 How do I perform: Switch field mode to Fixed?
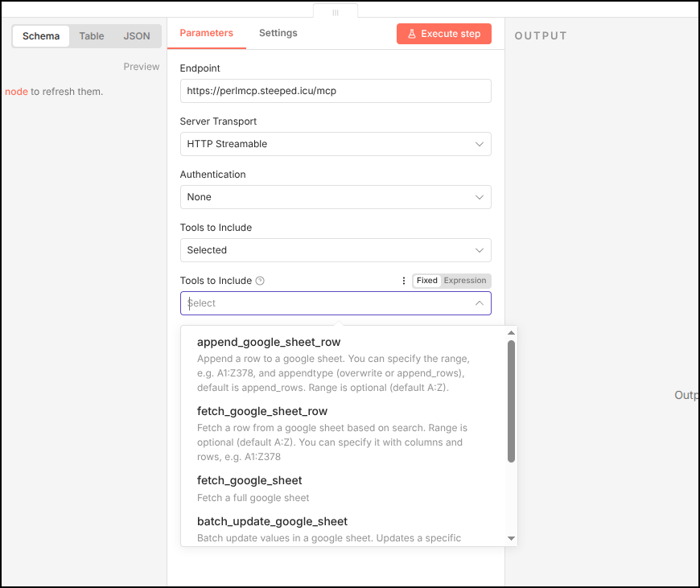(426, 281)
